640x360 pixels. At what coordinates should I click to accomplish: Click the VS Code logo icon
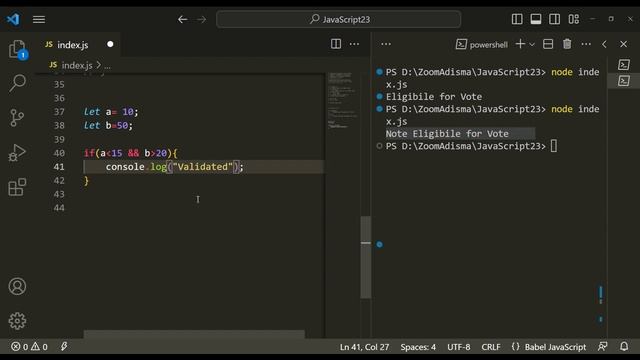click(13, 19)
